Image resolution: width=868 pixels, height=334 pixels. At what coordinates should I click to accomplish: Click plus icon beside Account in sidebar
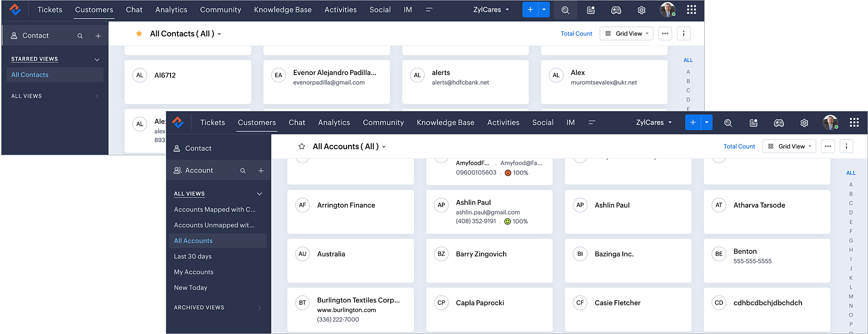click(261, 171)
